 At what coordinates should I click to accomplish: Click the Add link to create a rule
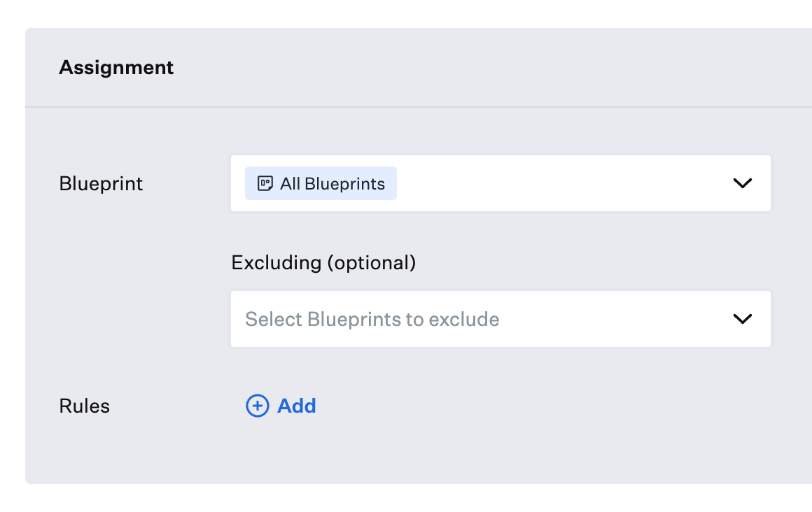coord(297,406)
